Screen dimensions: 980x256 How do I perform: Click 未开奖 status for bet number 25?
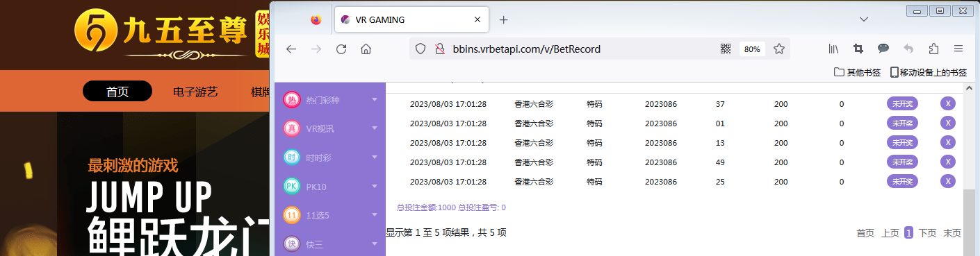(902, 182)
